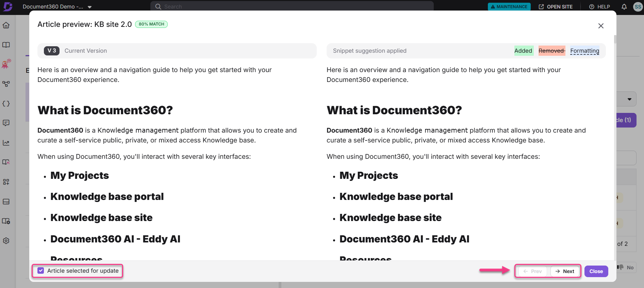
Task: Click 'My Projects' in current version pane
Action: point(80,175)
